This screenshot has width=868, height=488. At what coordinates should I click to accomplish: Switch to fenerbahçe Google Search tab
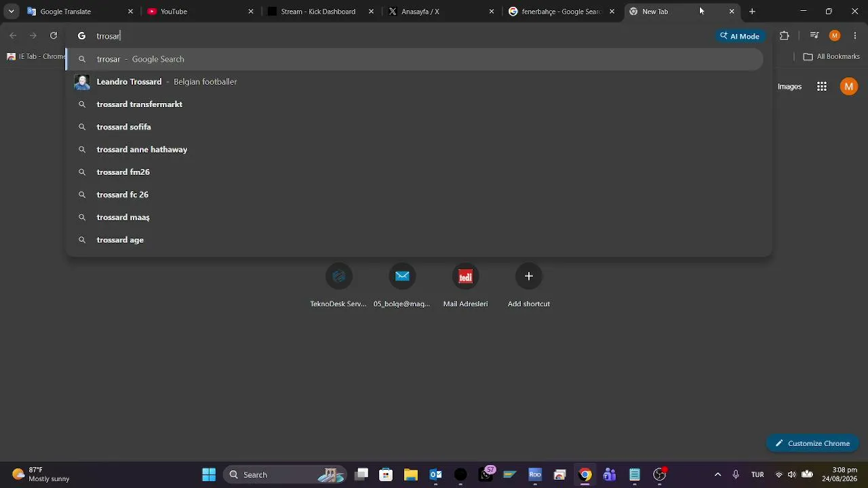click(562, 12)
